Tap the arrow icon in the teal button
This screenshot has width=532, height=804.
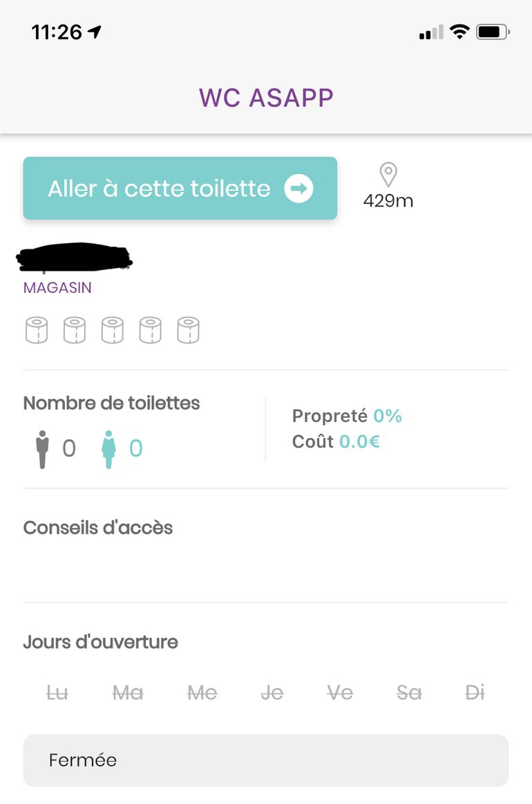tap(298, 189)
